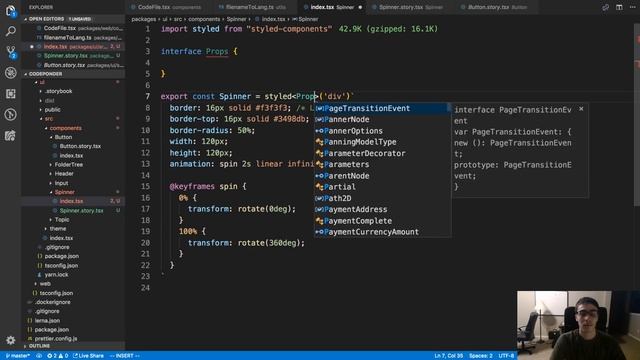This screenshot has height=360, width=640.
Task: Select PaymentCurrencyAmount suggestion
Action: (x=382, y=232)
